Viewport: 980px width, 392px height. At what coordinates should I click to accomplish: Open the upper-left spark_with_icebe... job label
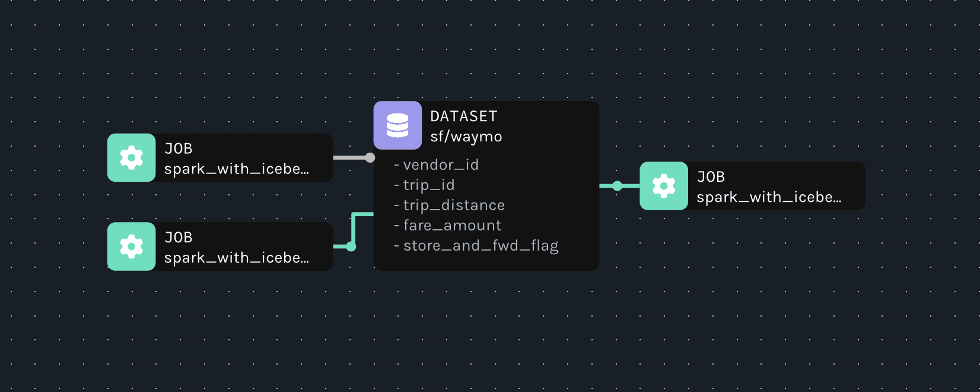pyautogui.click(x=236, y=169)
